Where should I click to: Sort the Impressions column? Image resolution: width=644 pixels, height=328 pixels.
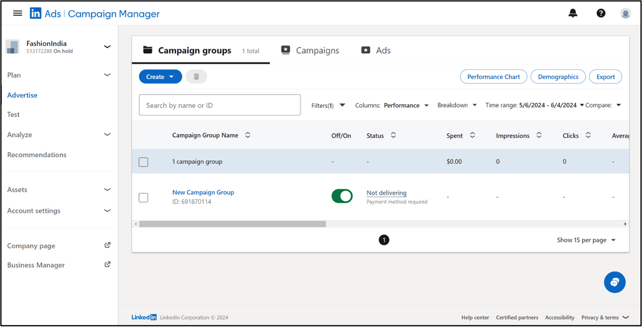[x=540, y=135]
